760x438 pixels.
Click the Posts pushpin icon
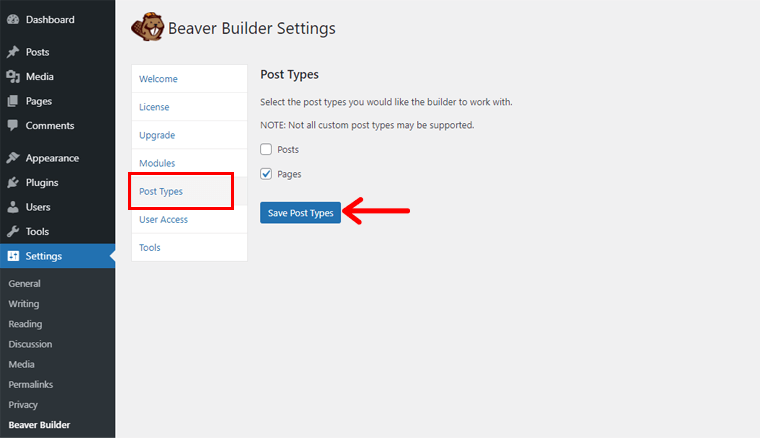[13, 52]
